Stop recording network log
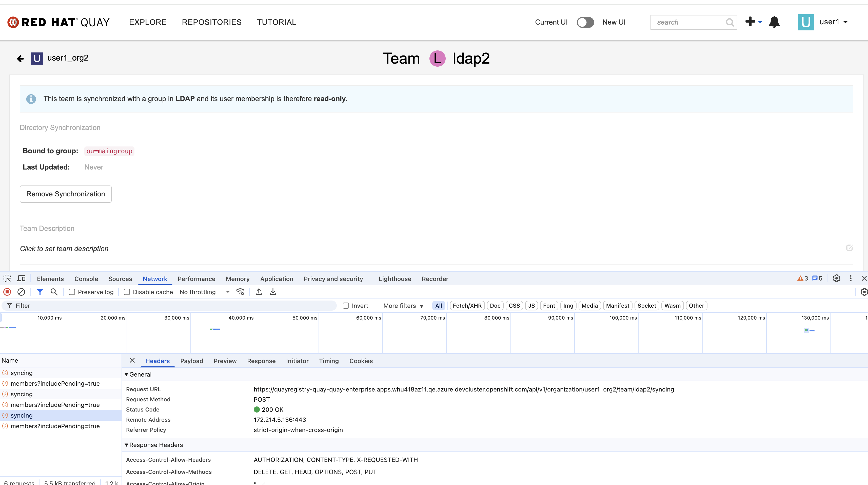 tap(7, 292)
